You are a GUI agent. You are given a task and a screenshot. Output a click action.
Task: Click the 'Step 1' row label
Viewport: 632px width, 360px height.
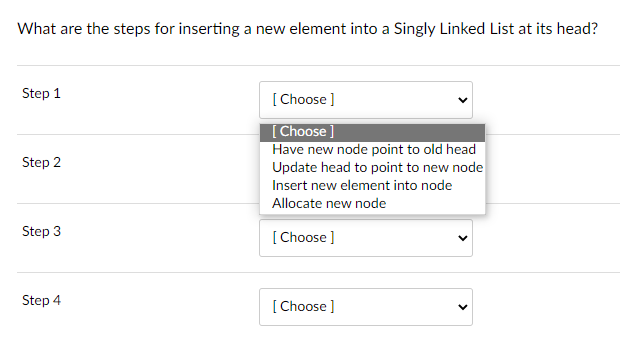click(41, 93)
